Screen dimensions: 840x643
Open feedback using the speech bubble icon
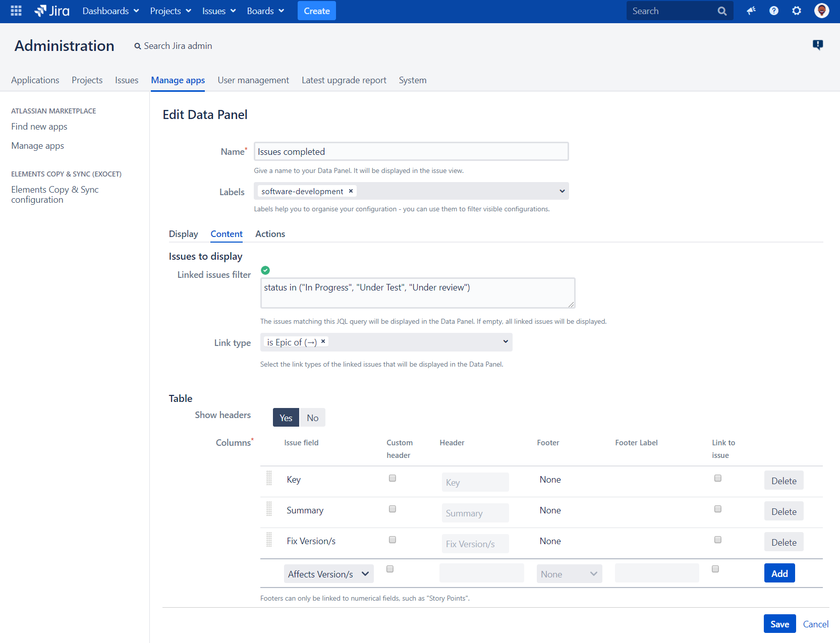[x=818, y=45]
